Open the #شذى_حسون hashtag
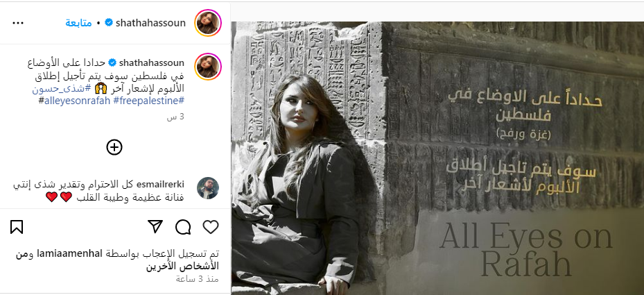 click(59, 88)
